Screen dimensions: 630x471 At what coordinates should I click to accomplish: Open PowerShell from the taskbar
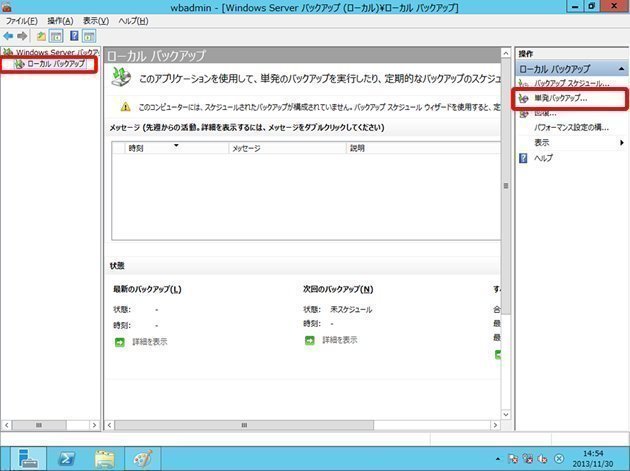click(67, 459)
